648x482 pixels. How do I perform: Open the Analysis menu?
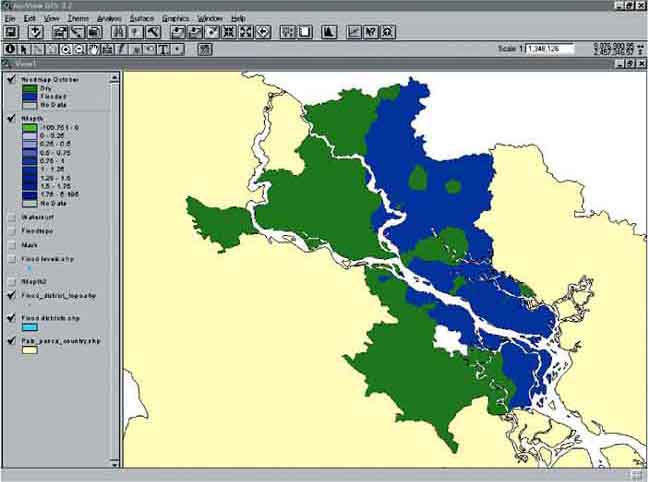click(110, 18)
